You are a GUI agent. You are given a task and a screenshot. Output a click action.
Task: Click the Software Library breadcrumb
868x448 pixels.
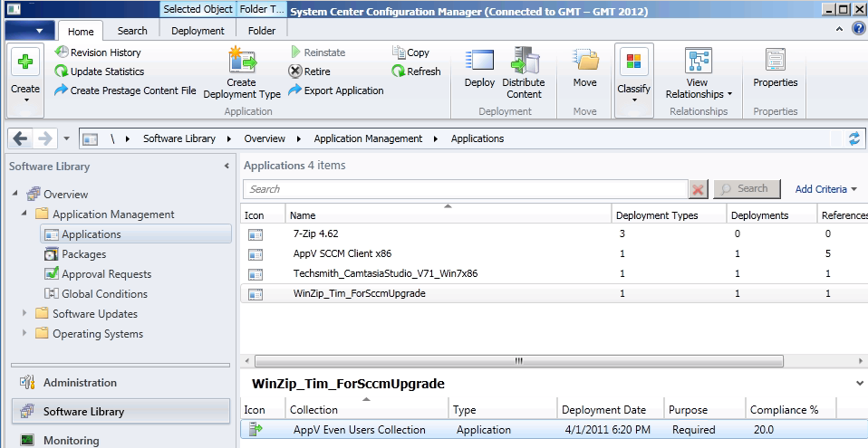tap(179, 138)
